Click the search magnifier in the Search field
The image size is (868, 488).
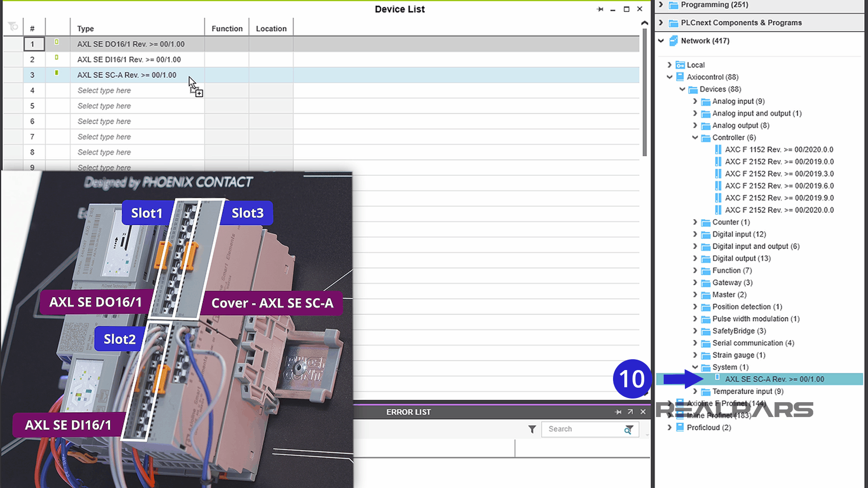(628, 430)
